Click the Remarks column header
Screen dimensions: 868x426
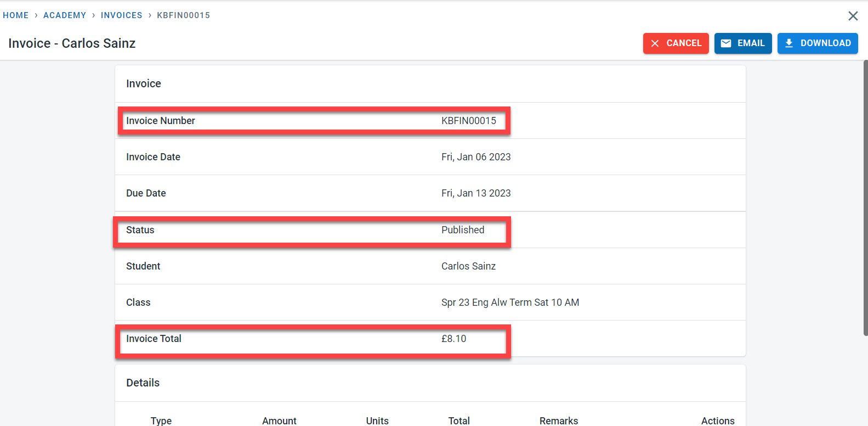click(558, 421)
